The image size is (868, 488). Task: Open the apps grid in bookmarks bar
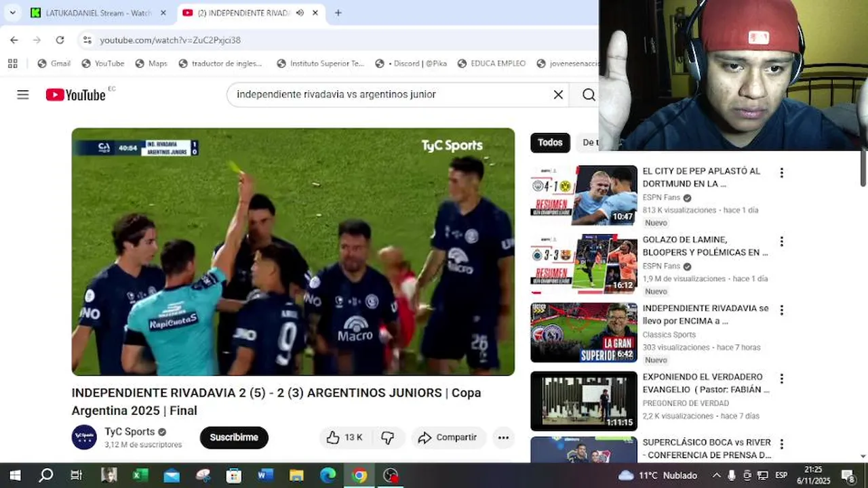coord(12,63)
